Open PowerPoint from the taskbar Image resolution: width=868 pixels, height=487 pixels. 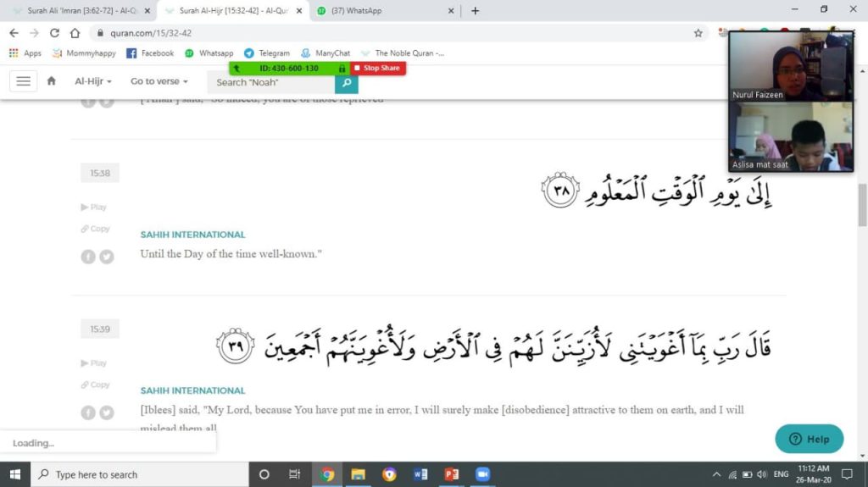tap(452, 474)
